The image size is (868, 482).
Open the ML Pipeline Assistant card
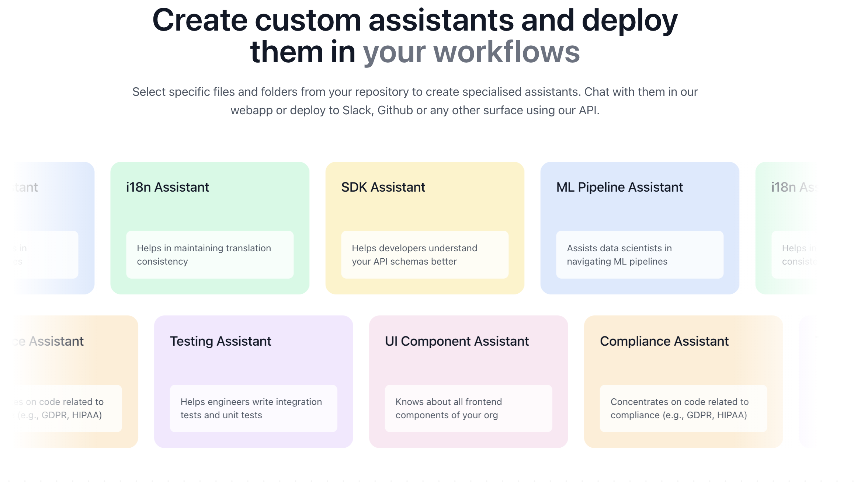point(619,187)
